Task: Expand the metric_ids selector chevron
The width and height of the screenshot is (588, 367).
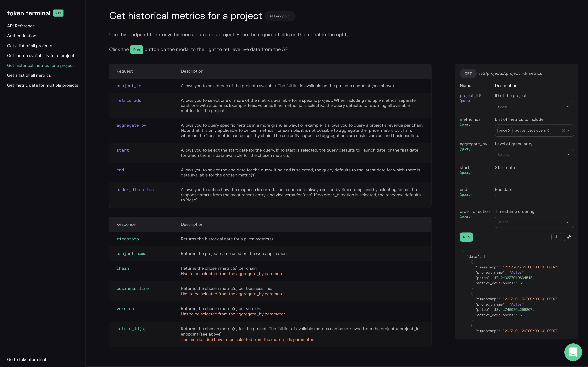Action: coord(568,131)
